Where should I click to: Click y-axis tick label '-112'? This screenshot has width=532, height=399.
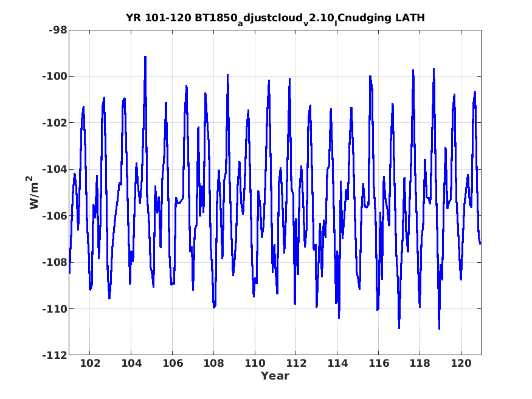coord(55,355)
